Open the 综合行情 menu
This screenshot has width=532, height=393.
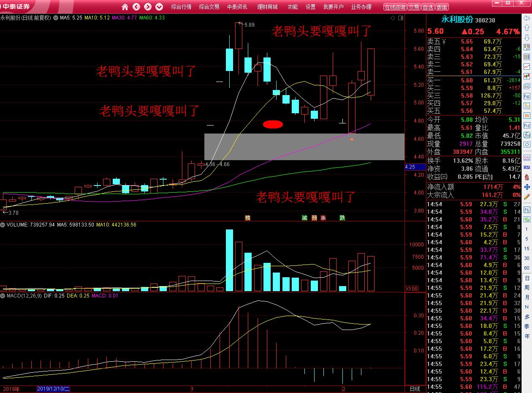181,7
